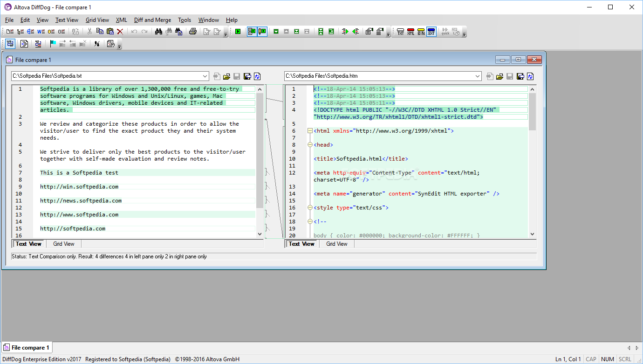Screen dimensions: 643x364
Task: Open Diff and Merge toolbar overflow arrow
Action: tap(388, 34)
